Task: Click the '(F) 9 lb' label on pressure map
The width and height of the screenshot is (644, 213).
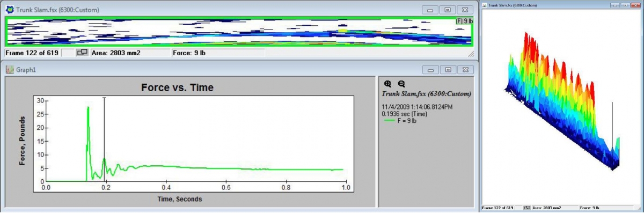Action: (465, 21)
